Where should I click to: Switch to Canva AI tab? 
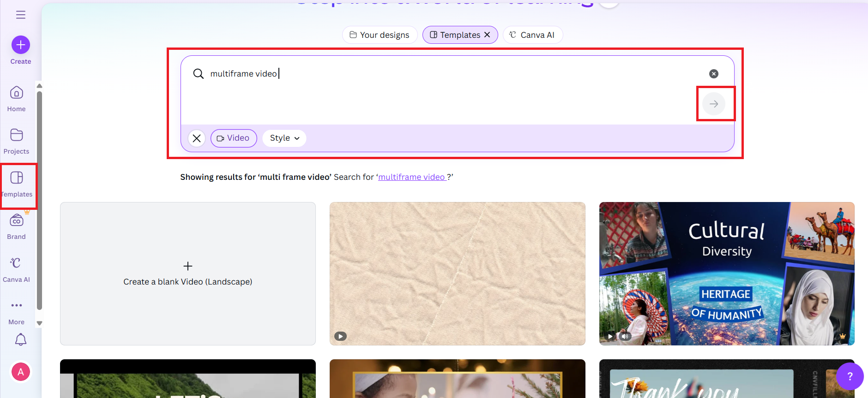[x=532, y=35]
